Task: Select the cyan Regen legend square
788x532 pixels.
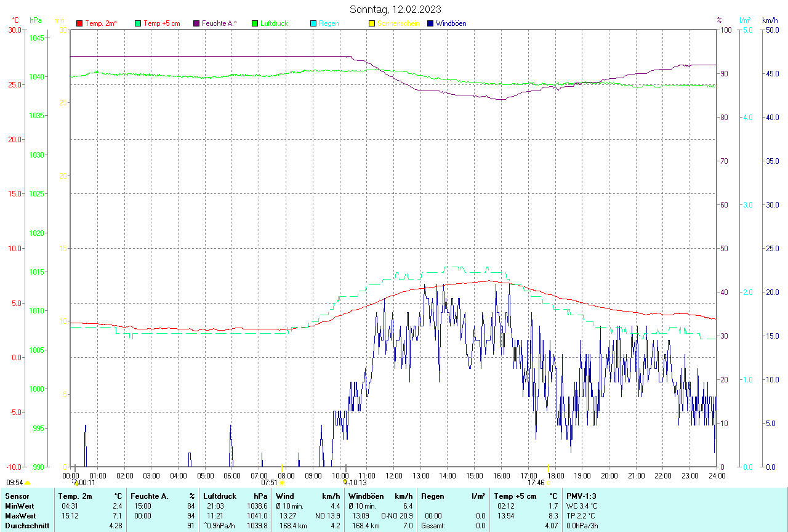Action: [313, 23]
